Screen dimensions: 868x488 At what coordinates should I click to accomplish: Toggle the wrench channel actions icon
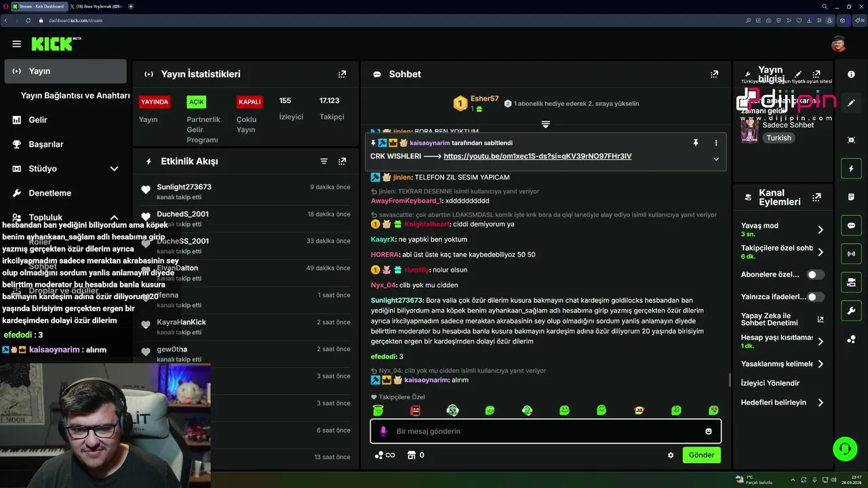[851, 311]
